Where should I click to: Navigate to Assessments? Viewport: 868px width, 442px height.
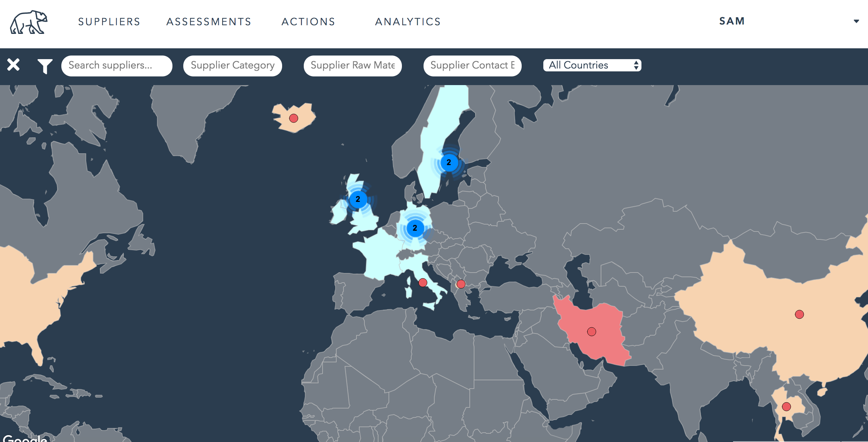click(x=209, y=22)
